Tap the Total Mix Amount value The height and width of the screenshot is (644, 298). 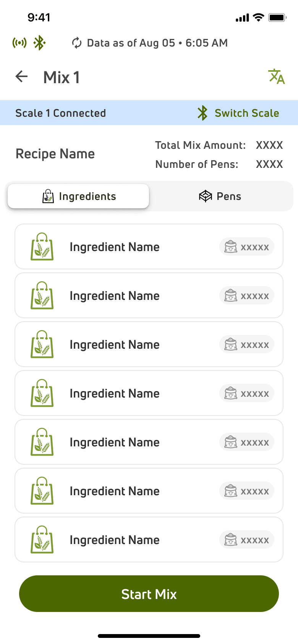[x=269, y=145]
